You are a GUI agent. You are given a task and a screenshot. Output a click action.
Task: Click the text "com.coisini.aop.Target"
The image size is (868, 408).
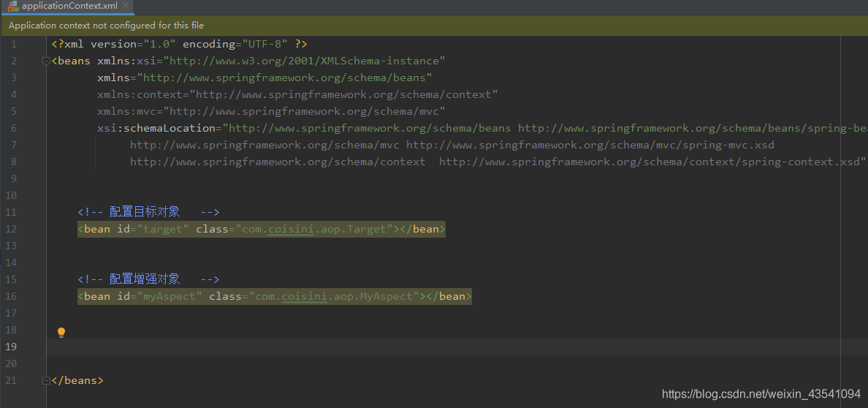[314, 229]
